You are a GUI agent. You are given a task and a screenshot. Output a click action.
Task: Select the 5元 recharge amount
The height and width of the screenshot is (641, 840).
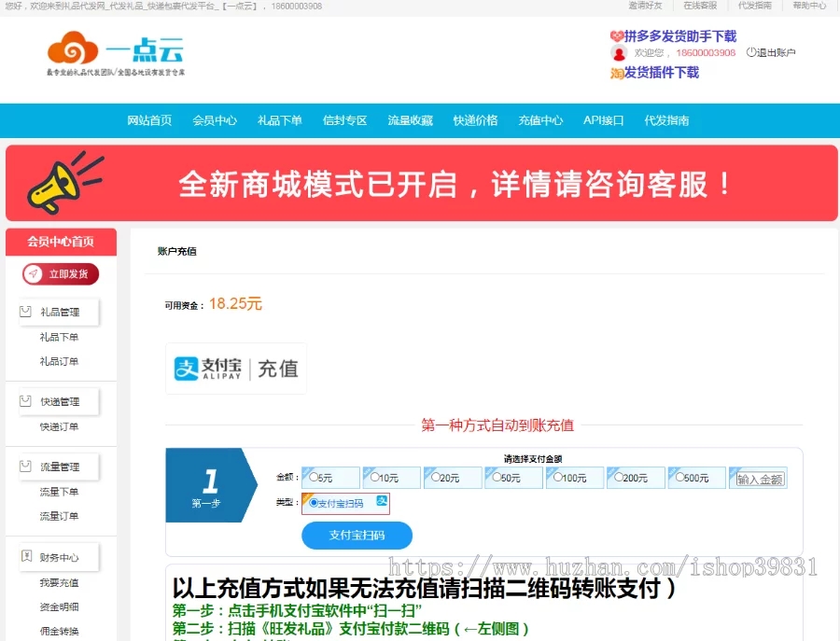(315, 477)
